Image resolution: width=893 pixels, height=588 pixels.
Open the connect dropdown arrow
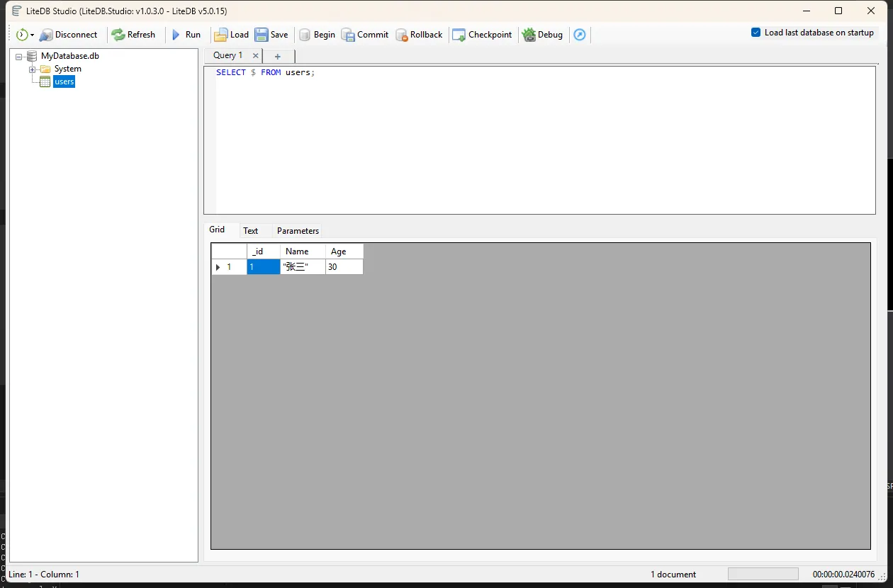tap(33, 35)
